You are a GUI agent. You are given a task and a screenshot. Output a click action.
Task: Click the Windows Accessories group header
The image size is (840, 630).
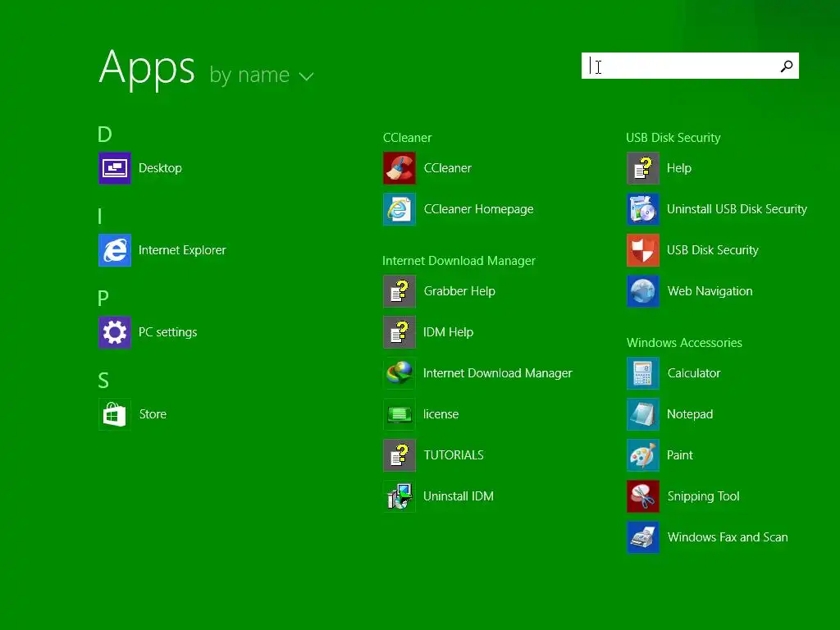684,343
